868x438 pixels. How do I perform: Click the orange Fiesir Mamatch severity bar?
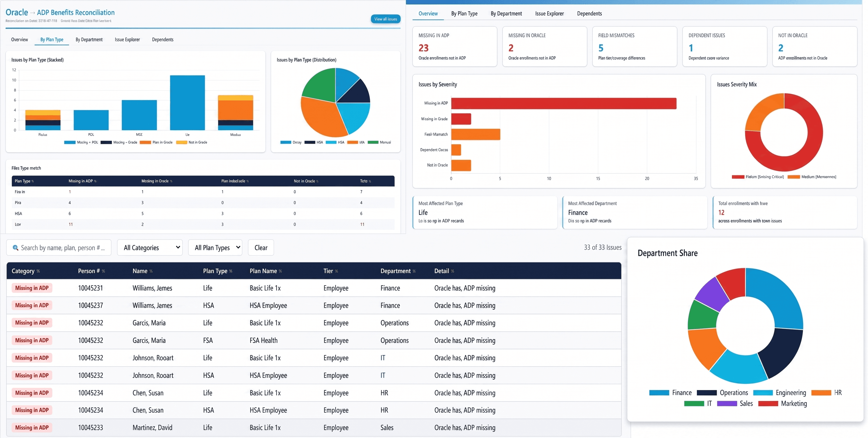476,134
